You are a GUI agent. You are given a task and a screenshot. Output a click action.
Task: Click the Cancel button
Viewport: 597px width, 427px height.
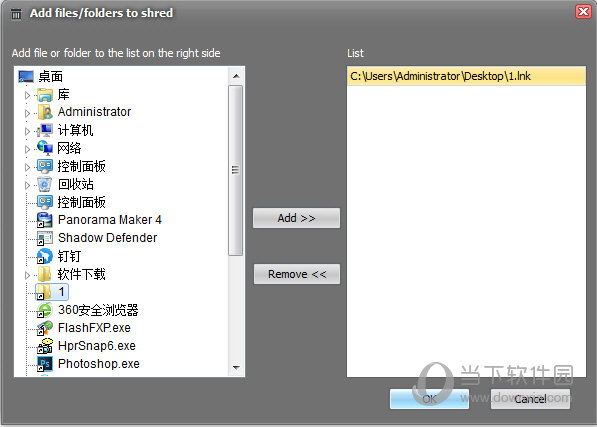click(x=530, y=399)
